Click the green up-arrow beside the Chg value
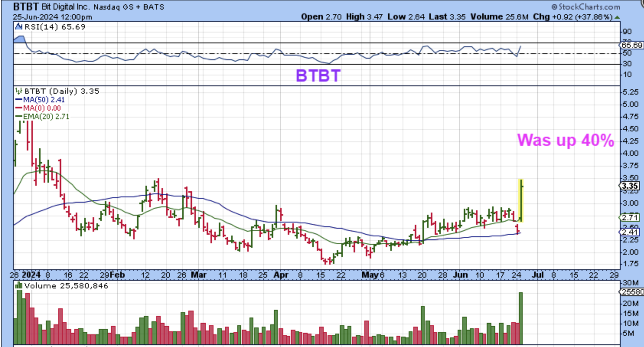The height and width of the screenshot is (347, 644). [617, 17]
